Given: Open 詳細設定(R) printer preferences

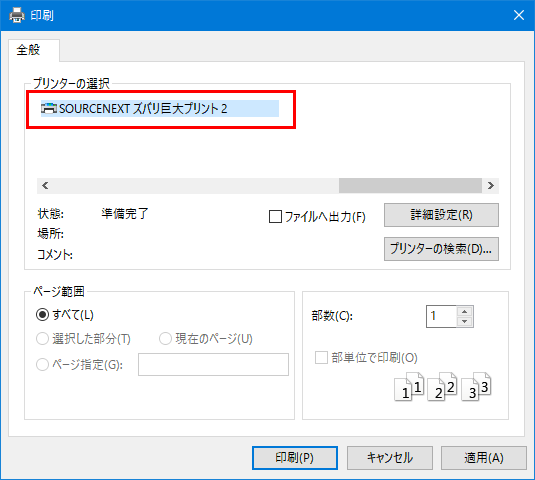Looking at the screenshot, I should 441,215.
